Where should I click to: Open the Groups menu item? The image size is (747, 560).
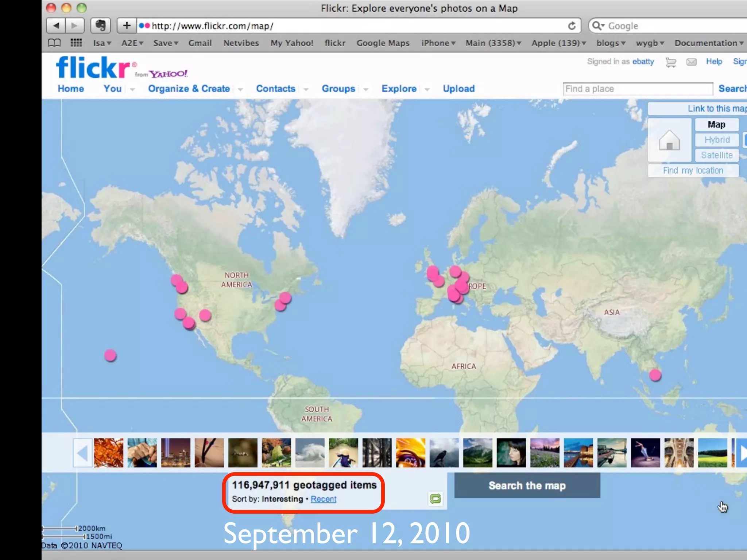click(338, 89)
